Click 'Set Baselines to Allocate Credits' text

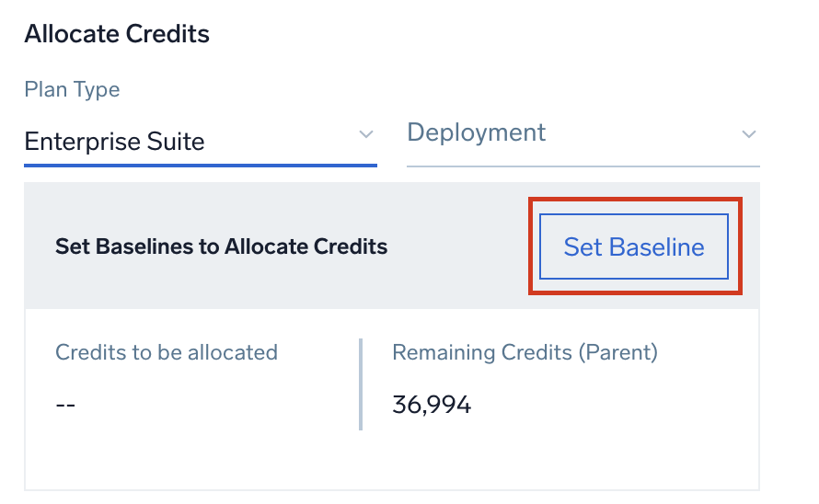tap(221, 246)
